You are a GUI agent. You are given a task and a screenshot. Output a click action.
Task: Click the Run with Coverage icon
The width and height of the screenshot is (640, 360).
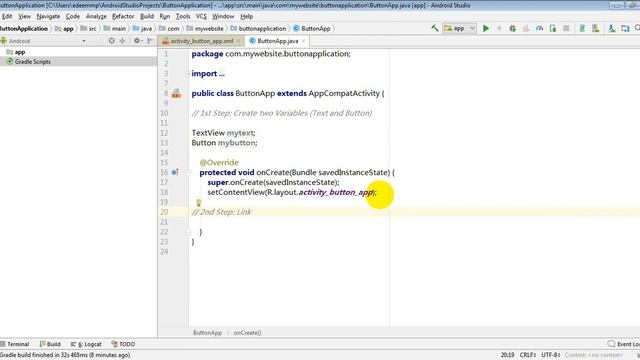point(526,28)
